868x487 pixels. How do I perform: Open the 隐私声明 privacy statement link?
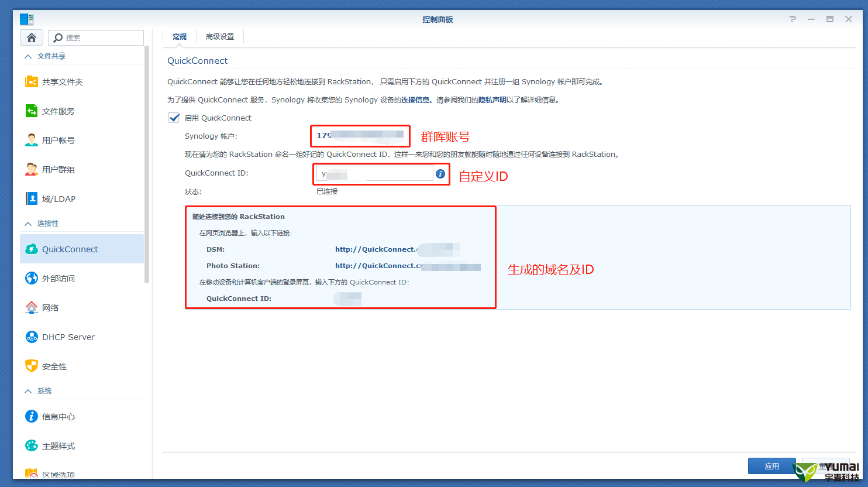click(x=492, y=100)
